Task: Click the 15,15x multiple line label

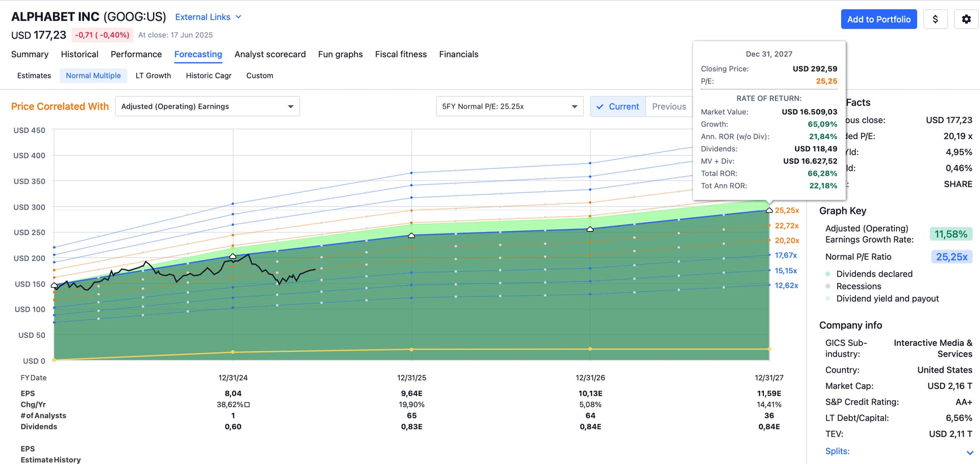Action: 786,271
